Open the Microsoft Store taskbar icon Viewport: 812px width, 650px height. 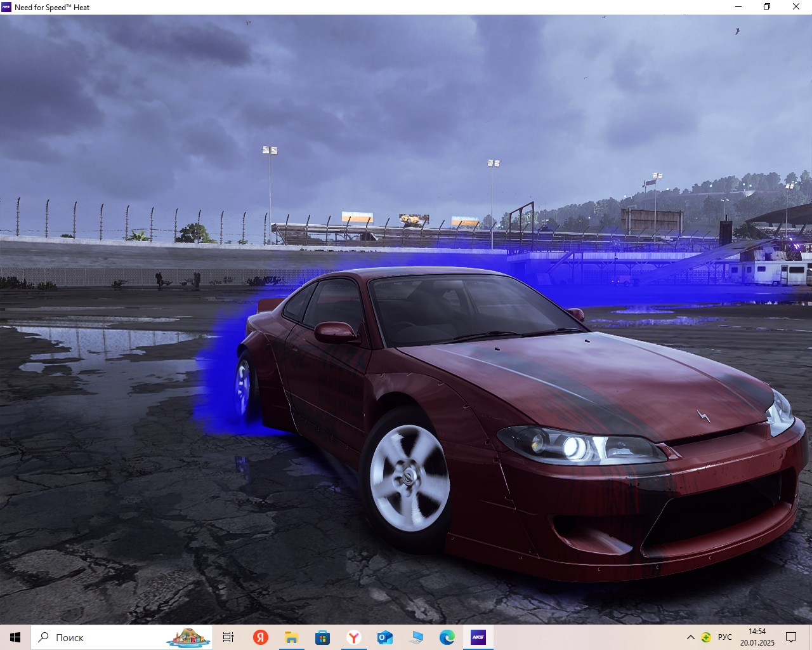click(x=323, y=637)
